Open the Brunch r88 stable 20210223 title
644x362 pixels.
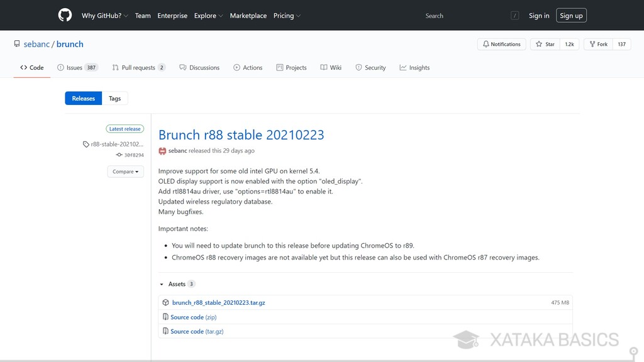point(241,134)
